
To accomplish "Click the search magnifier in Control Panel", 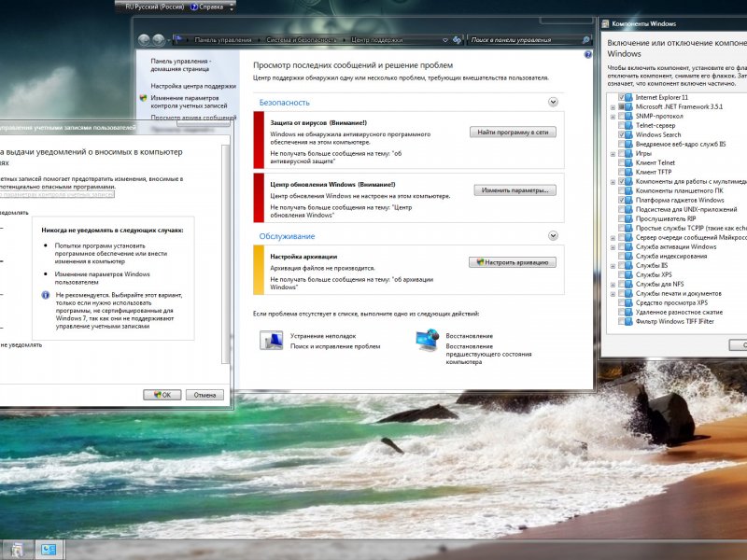I will 586,40.
